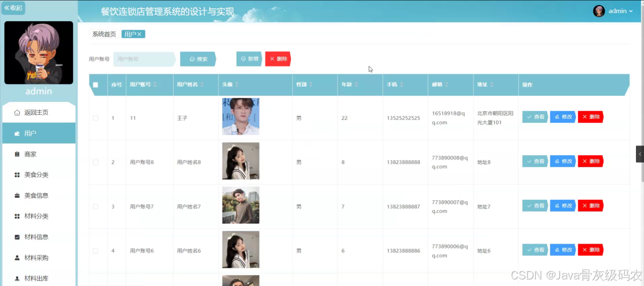The width and height of the screenshot is (644, 286).
Task: Click grid icon beside 材料分类
Action: click(17, 216)
